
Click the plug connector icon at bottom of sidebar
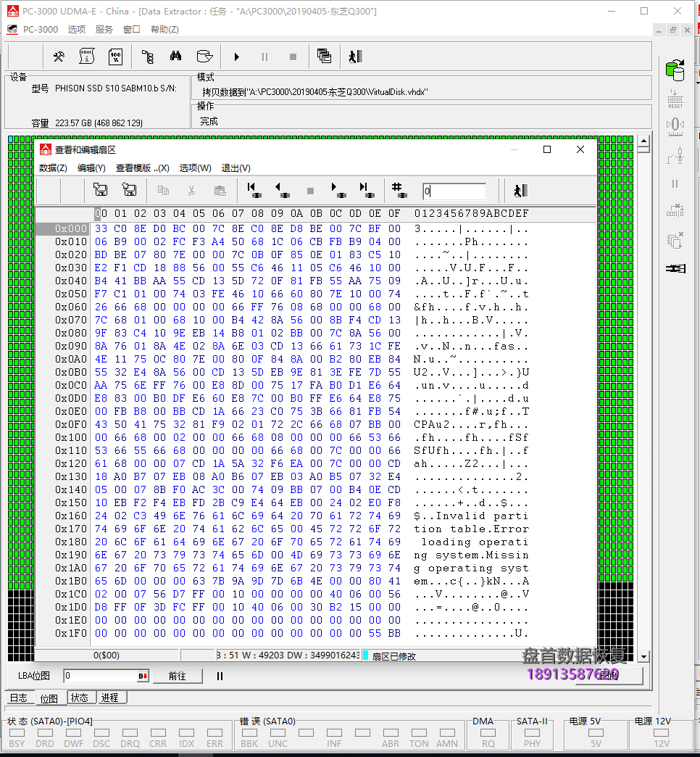click(x=675, y=268)
